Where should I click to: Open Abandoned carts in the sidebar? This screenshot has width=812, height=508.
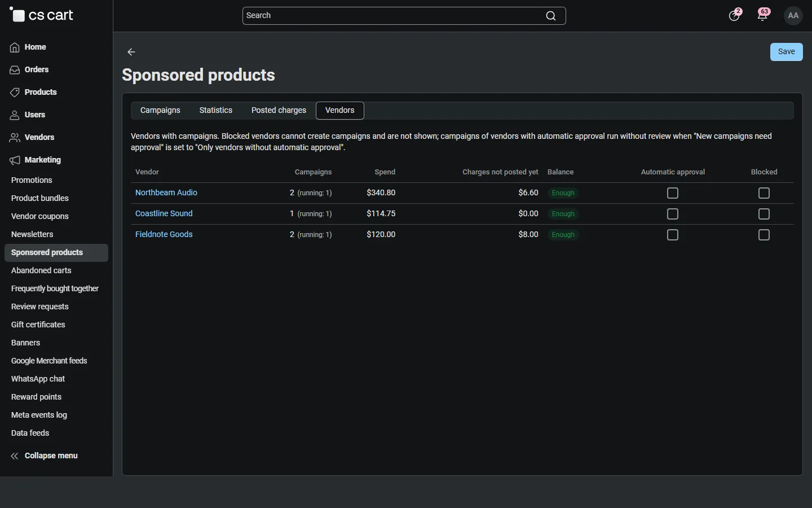point(41,271)
